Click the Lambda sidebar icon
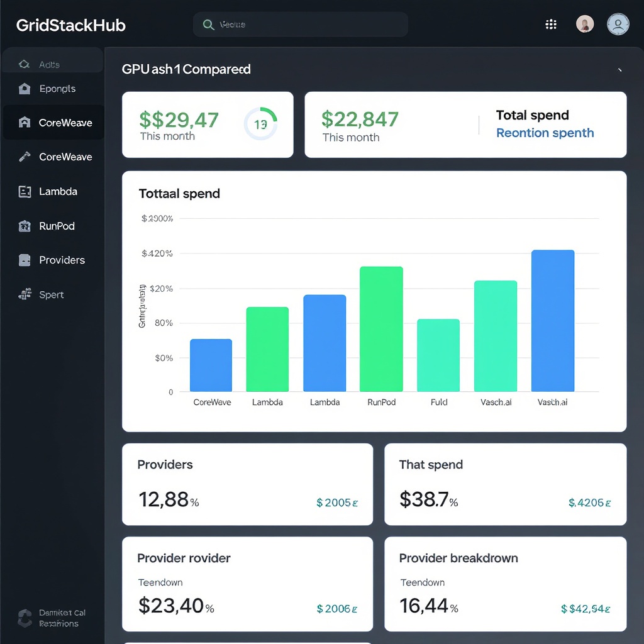Image resolution: width=644 pixels, height=644 pixels. click(25, 191)
